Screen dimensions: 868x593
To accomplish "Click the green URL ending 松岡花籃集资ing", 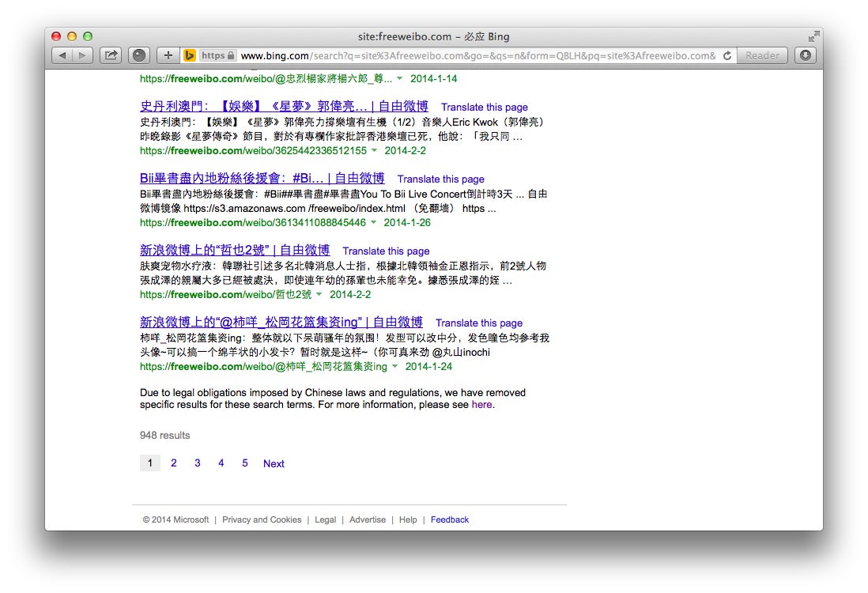I will click(263, 367).
